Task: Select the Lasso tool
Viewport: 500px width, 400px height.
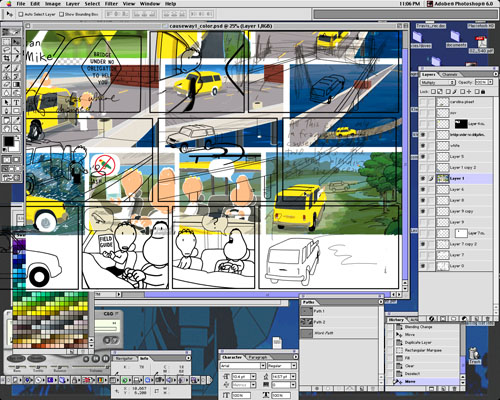Action: [6, 50]
